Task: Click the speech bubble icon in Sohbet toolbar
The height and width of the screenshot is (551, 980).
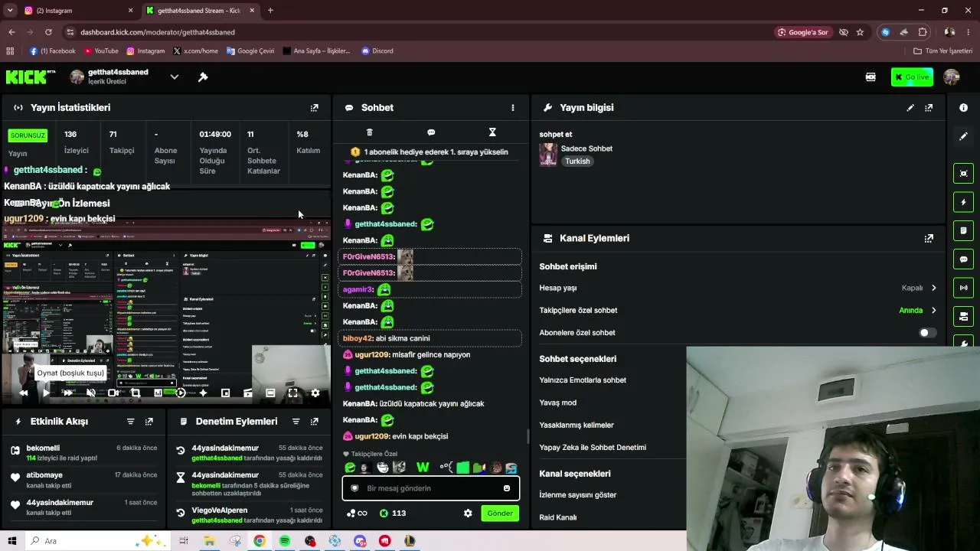Action: coord(431,132)
